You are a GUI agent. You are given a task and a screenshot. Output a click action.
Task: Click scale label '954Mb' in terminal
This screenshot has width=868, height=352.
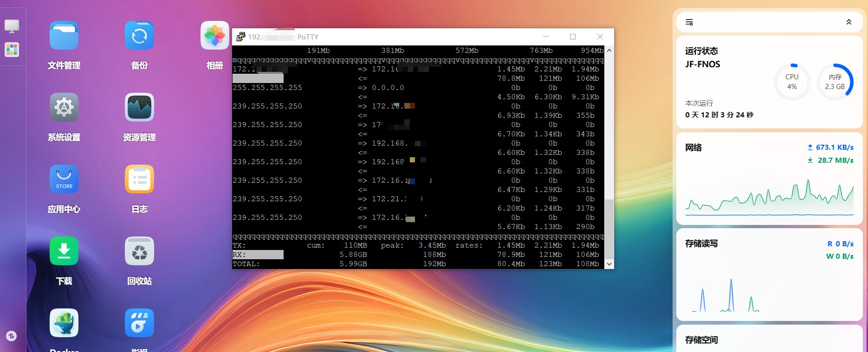[x=592, y=51]
